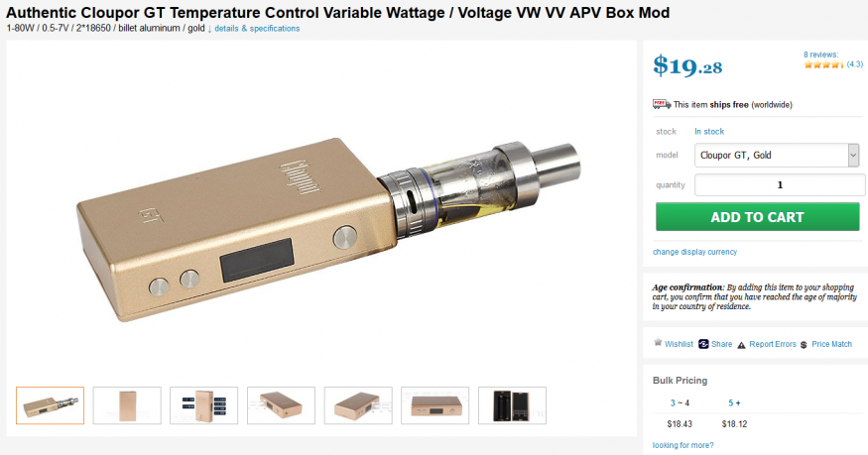Click the ADD TO CART button
The image size is (868, 455).
(757, 217)
